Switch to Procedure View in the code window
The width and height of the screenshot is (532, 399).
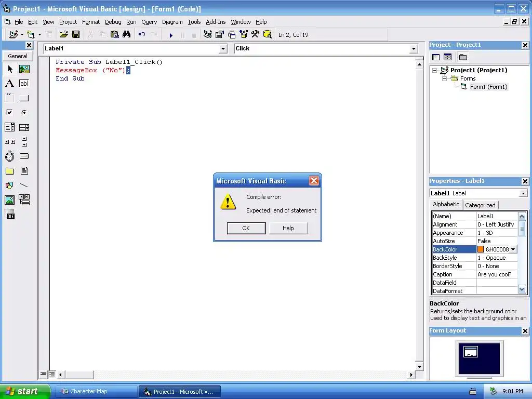pos(43,374)
